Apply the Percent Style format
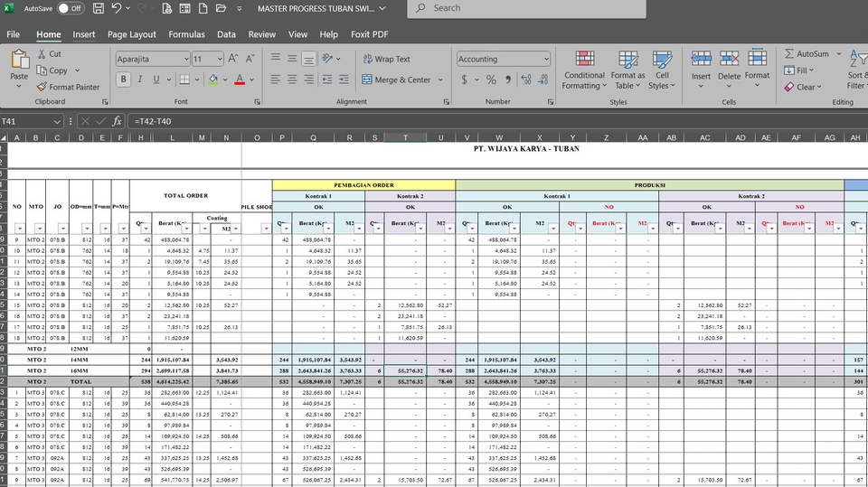 point(491,80)
